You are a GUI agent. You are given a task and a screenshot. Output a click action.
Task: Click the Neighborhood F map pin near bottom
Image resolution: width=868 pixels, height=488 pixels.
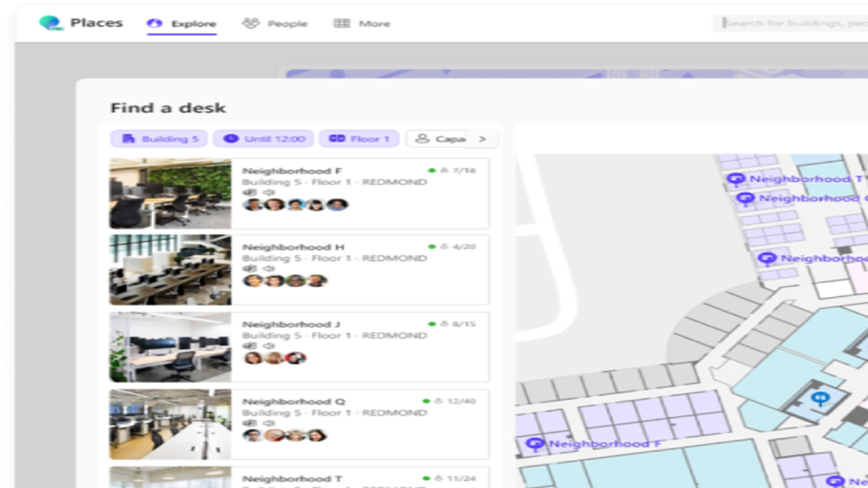[x=535, y=445]
